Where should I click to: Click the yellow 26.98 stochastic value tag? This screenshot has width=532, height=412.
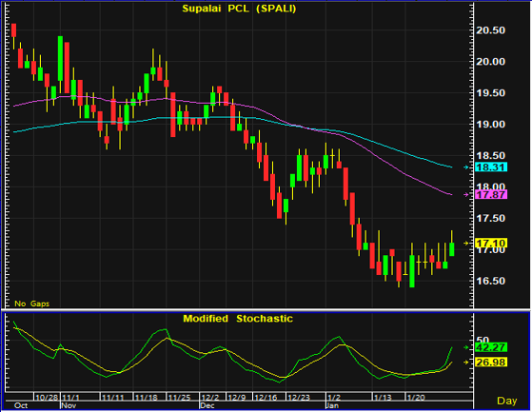[491, 363]
